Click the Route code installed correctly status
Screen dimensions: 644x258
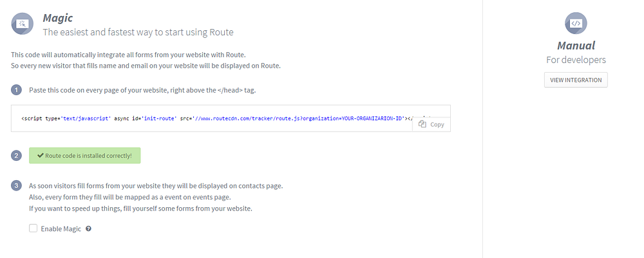click(x=84, y=156)
